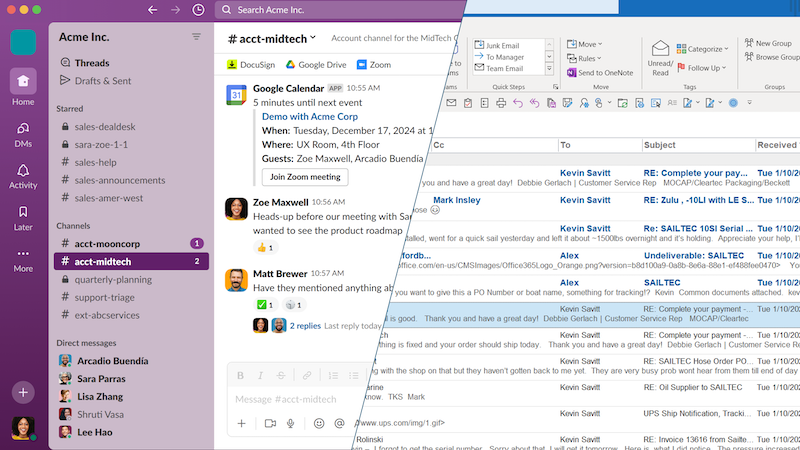Click the Unread/Read envelope icon
Viewport: 800px width, 450px height.
point(660,50)
